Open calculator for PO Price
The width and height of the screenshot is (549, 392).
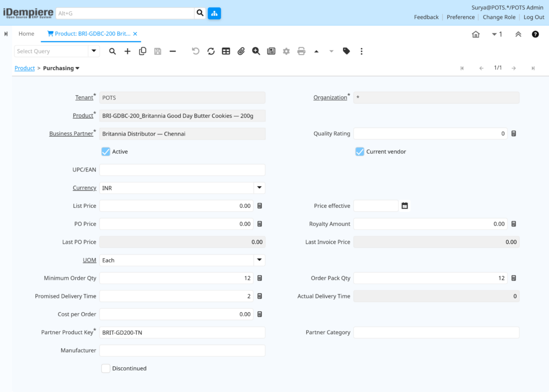[260, 224]
